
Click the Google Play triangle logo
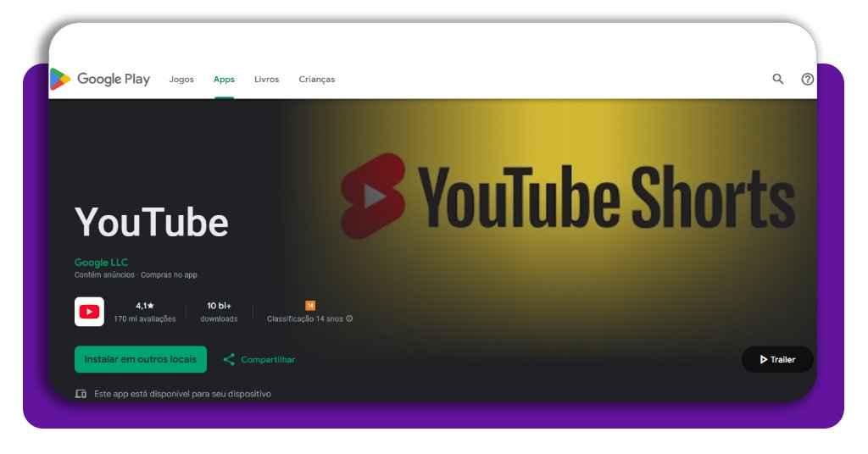pos(60,79)
